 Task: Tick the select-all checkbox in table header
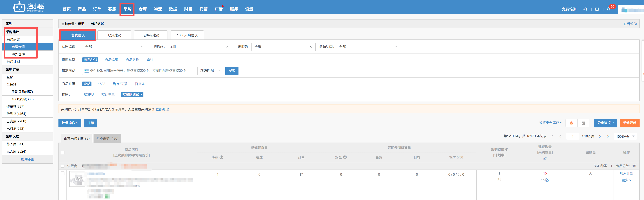pos(63,152)
